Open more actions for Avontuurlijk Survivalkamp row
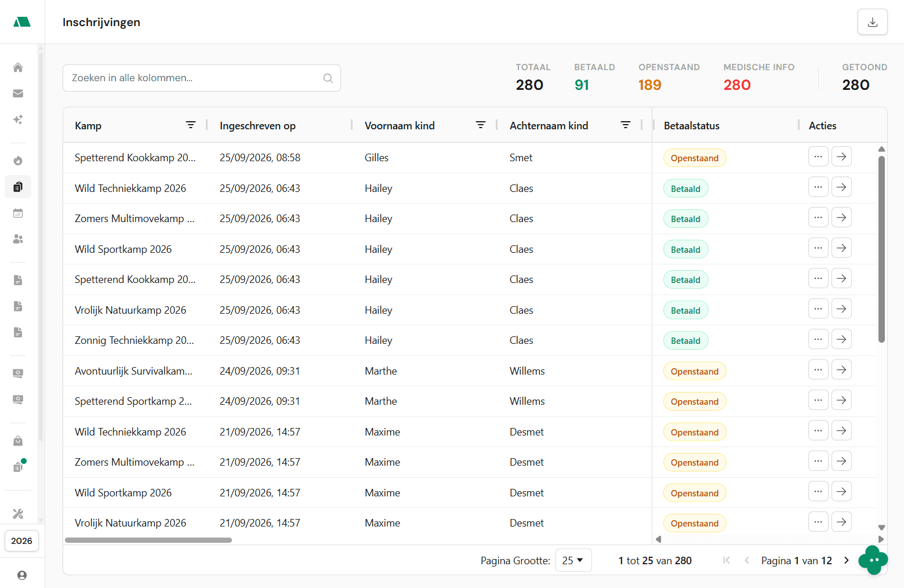This screenshot has height=588, width=904. tap(818, 369)
